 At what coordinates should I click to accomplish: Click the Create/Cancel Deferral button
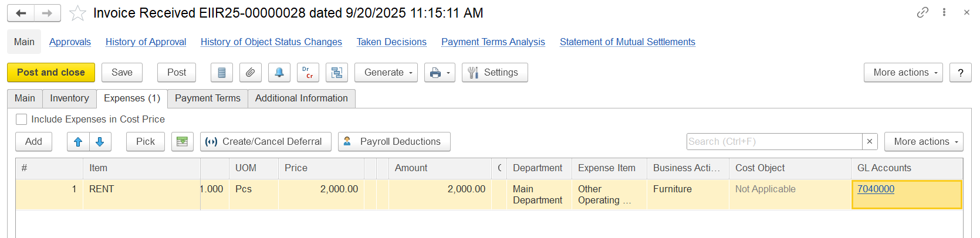[266, 142]
